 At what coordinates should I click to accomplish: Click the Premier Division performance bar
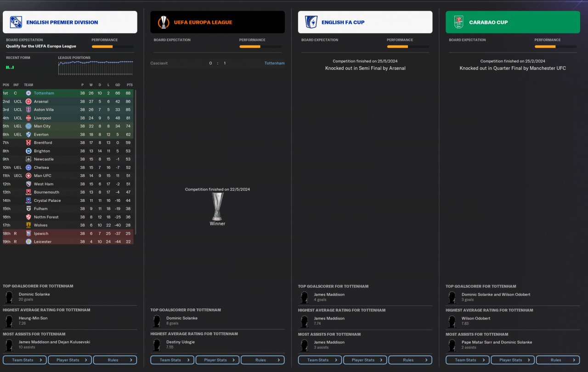113,46
